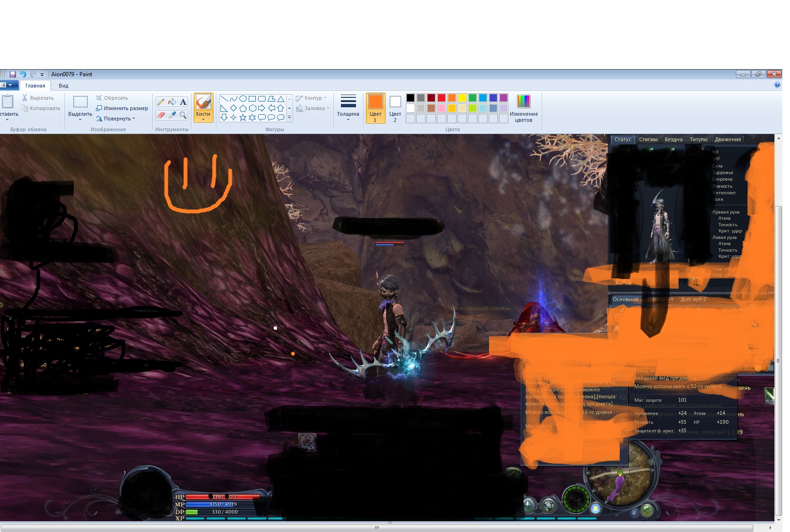Switch to the Главная ribbon tab
The height and width of the screenshot is (532, 790).
point(35,86)
